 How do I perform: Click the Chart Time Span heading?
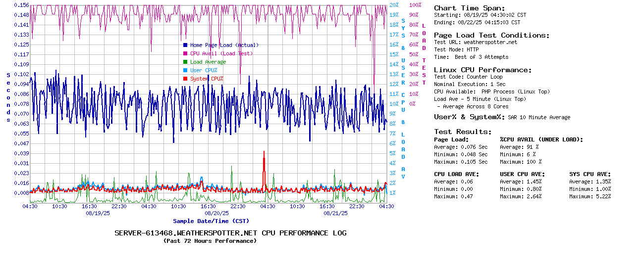click(469, 8)
